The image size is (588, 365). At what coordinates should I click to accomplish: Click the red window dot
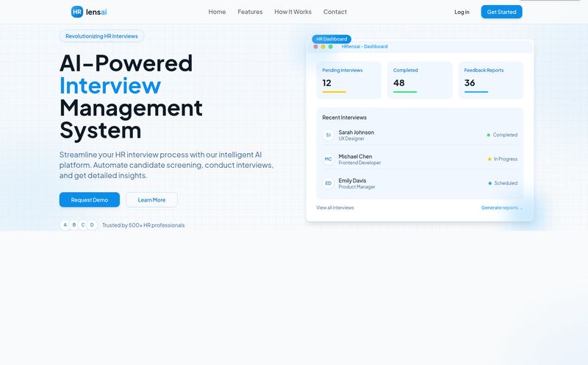(x=316, y=46)
